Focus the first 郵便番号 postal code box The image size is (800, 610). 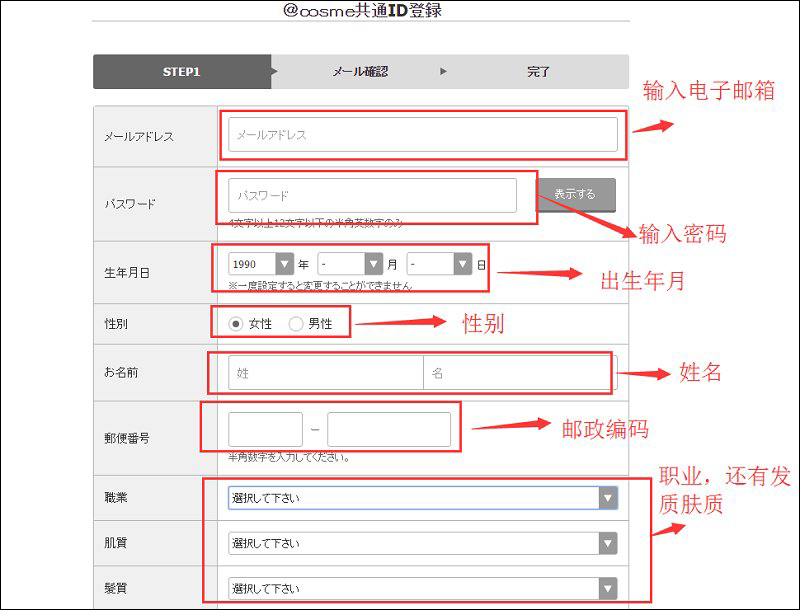tap(265, 429)
